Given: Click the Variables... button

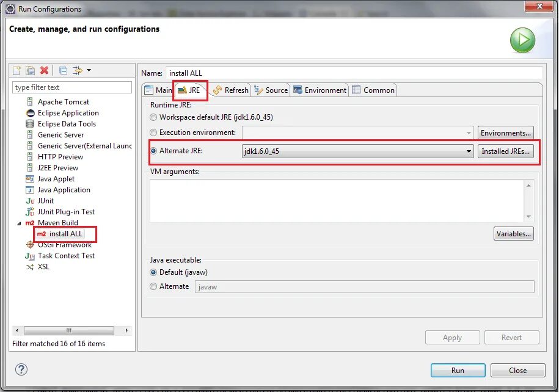Looking at the screenshot, I should [514, 234].
